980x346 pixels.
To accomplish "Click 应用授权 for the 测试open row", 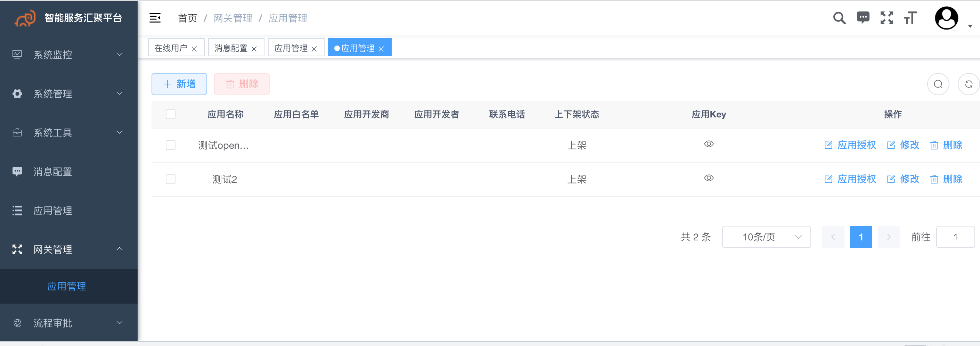I will pos(850,145).
